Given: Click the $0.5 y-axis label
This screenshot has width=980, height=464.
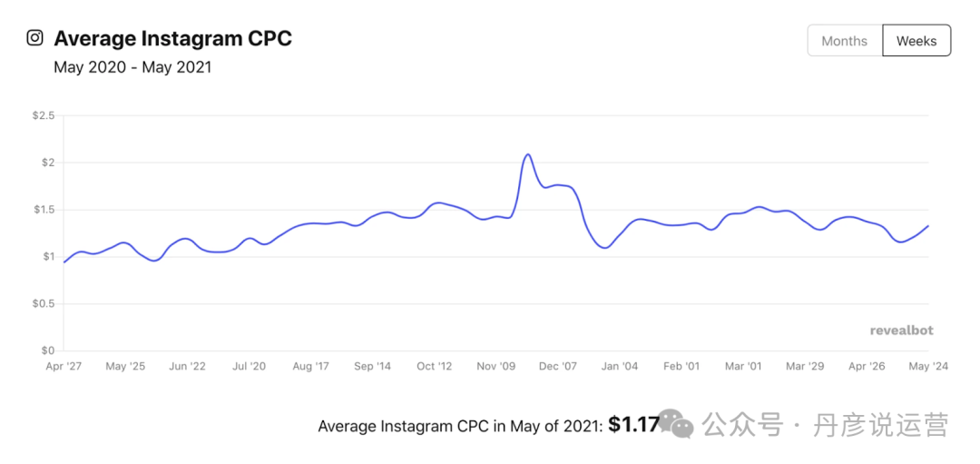Looking at the screenshot, I should (44, 304).
